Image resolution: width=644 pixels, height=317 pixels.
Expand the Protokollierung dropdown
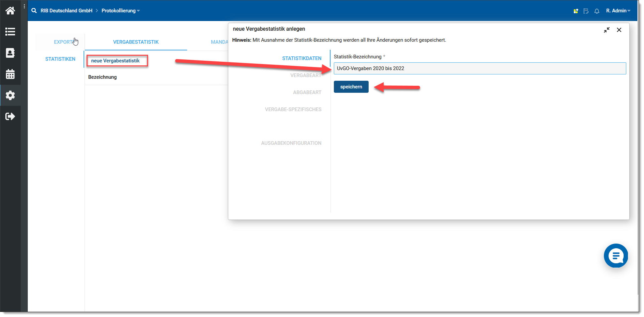[x=120, y=11]
